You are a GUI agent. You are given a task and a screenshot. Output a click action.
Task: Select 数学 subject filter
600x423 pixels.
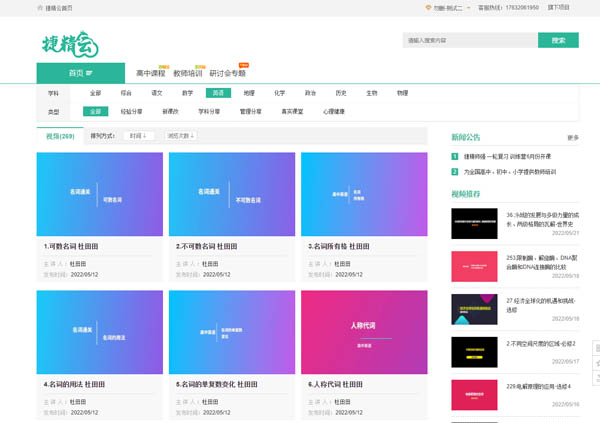tap(188, 93)
